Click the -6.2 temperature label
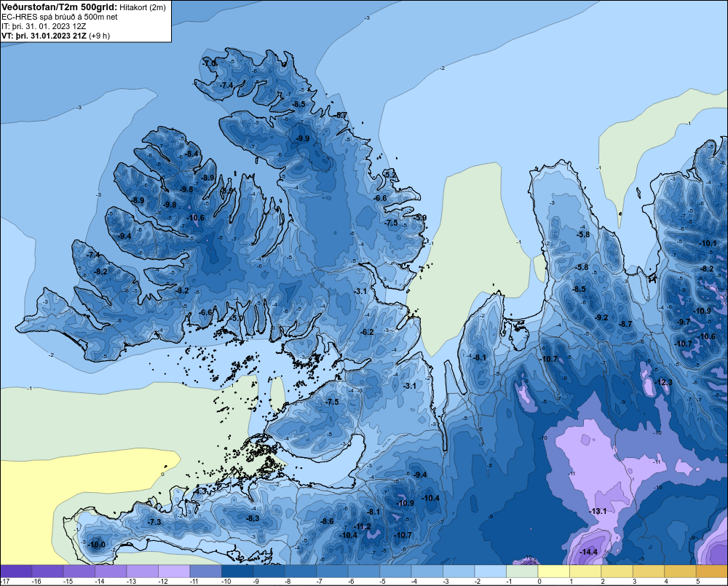This screenshot has height=586, width=728. coord(367,332)
